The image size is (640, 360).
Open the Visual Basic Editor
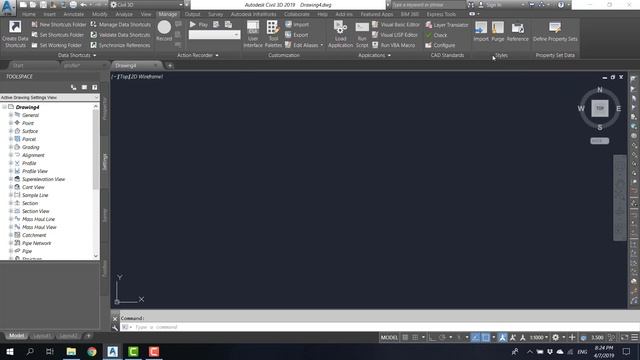396,24
